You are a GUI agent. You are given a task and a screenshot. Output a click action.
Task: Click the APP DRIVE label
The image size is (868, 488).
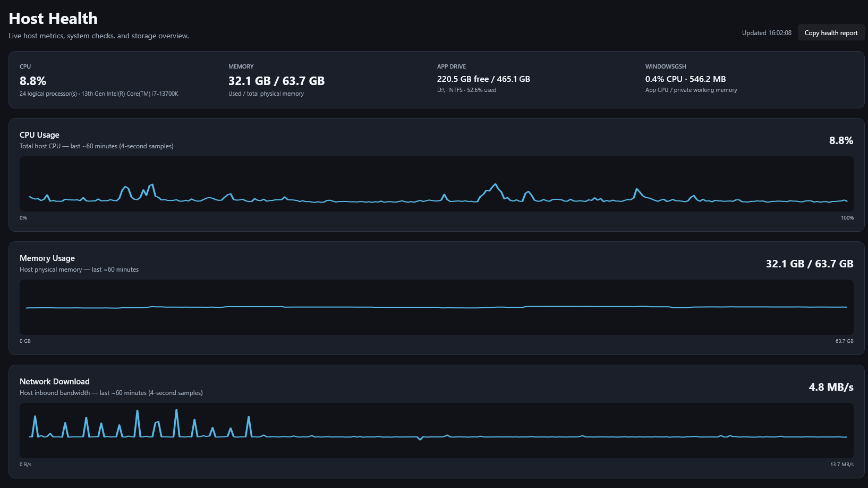tap(452, 66)
